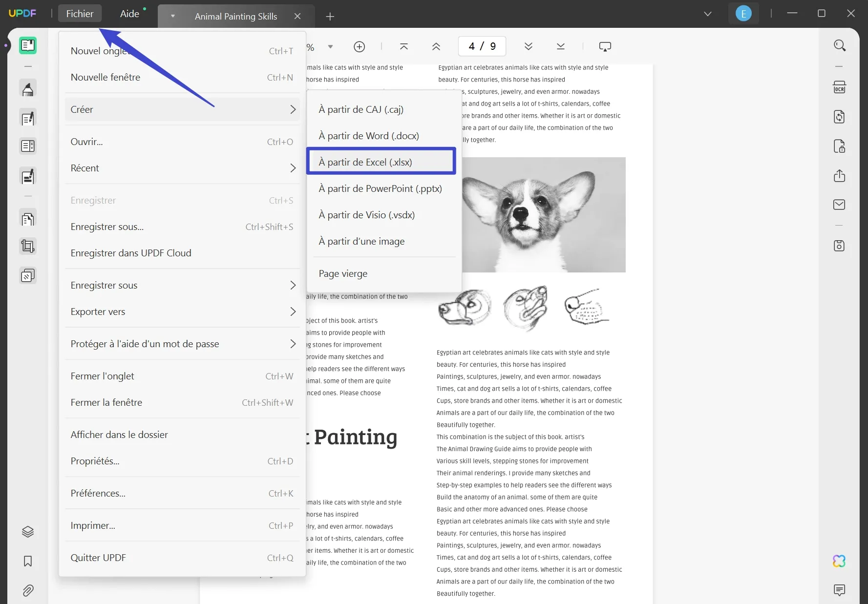The width and height of the screenshot is (868, 604).
Task: Open the Aide menu
Action: click(129, 13)
